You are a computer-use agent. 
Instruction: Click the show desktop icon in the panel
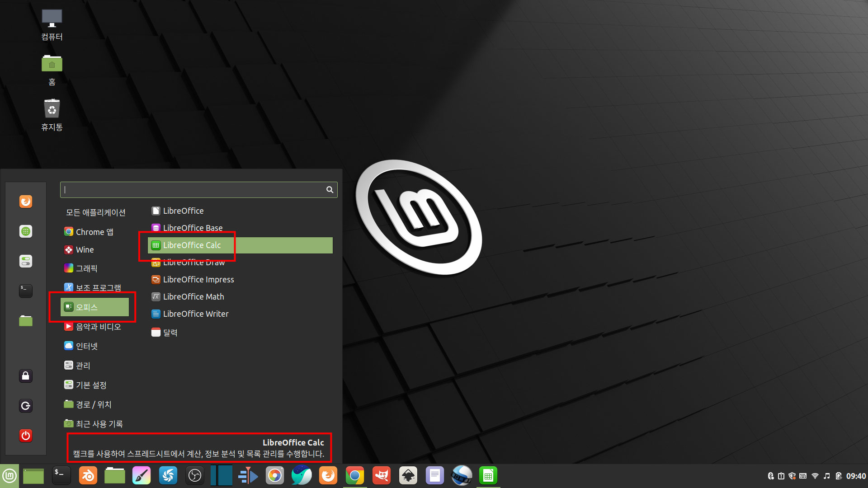point(33,476)
